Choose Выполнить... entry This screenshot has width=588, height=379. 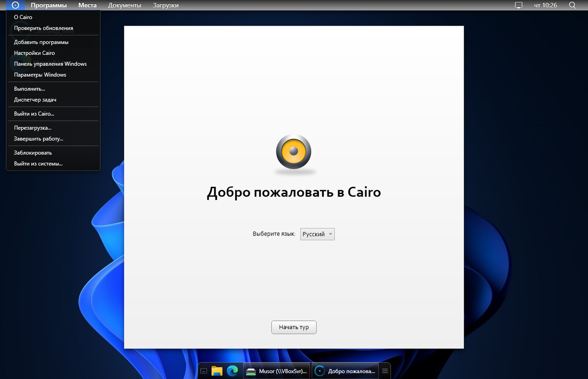tap(53, 89)
